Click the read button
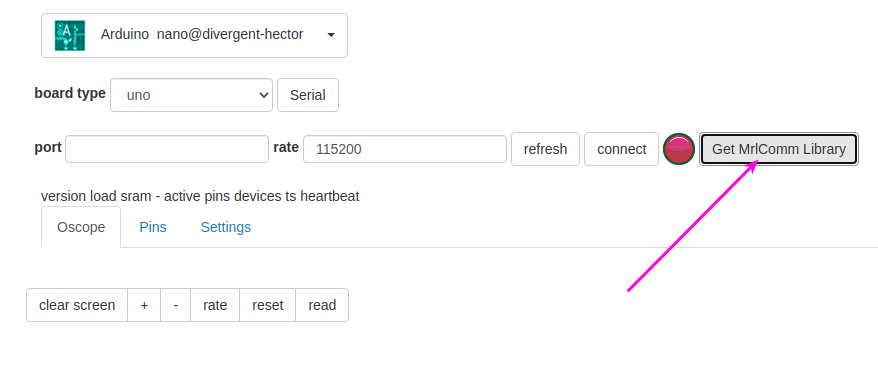878x386 pixels. pos(322,305)
